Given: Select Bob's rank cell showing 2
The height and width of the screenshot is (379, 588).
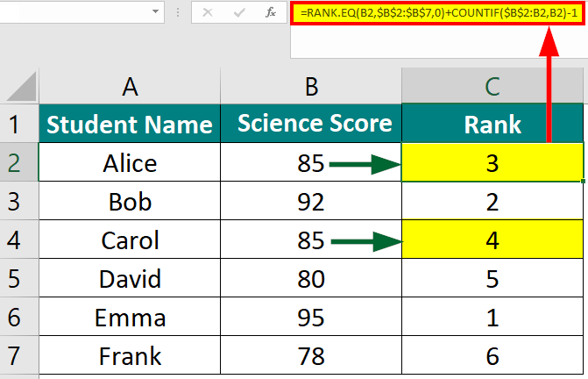Looking at the screenshot, I should [492, 201].
